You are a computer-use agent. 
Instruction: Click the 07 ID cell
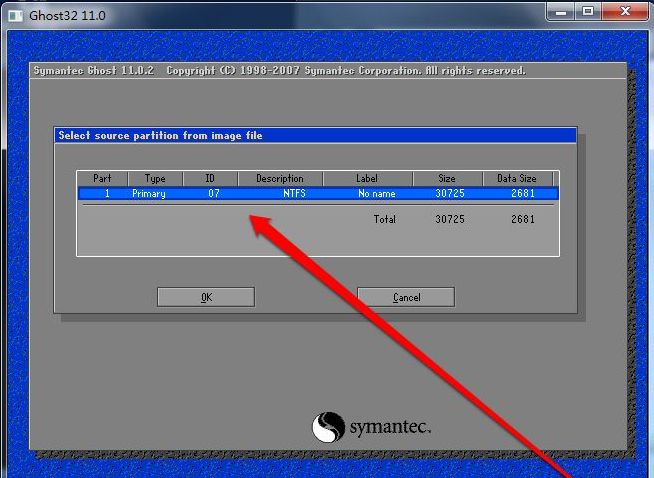tap(214, 194)
